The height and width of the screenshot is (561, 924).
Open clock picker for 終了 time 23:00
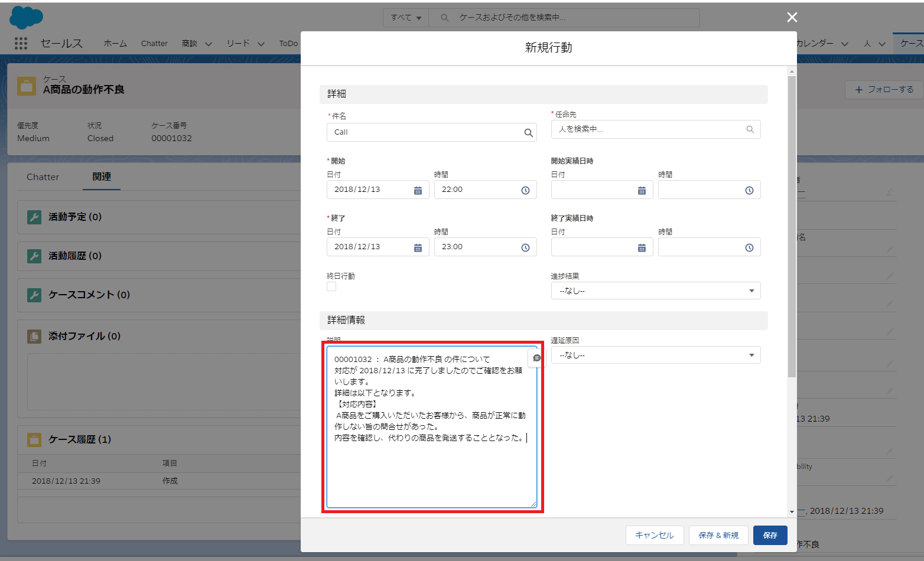[525, 247]
